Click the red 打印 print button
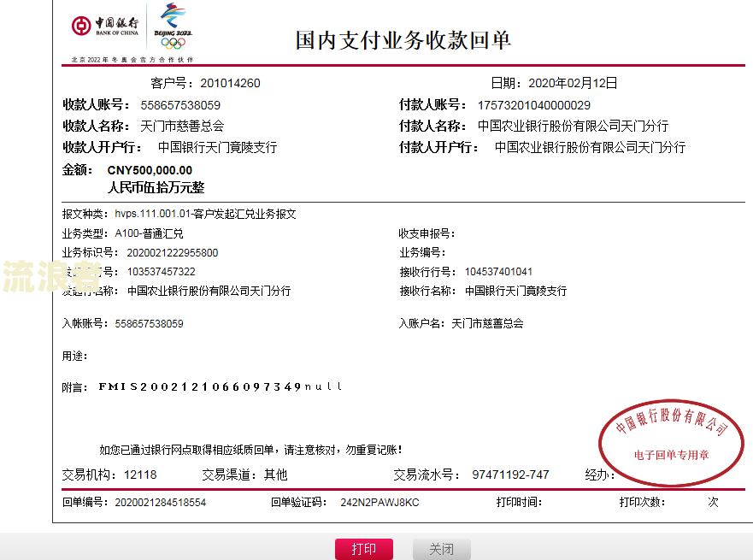Viewport: 753px width, 560px height. coord(364,549)
